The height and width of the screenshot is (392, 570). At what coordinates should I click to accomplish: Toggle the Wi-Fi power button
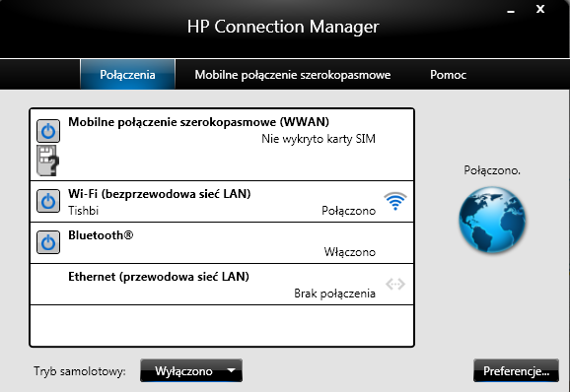click(48, 201)
